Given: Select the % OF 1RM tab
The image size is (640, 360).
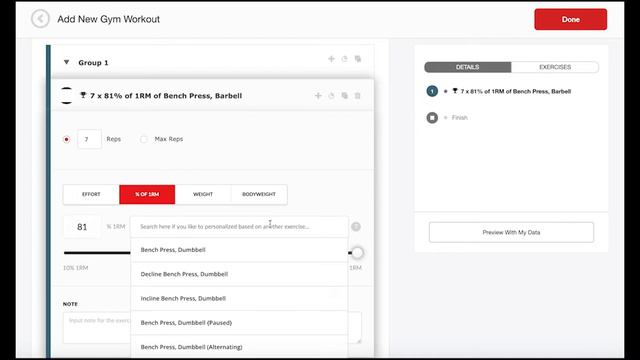Looking at the screenshot, I should coord(147,194).
